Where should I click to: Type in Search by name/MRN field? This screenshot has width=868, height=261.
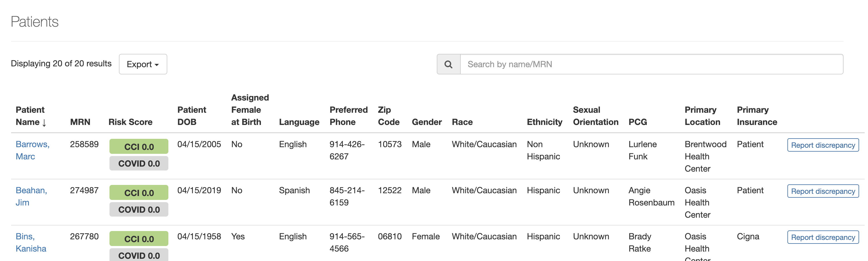click(651, 64)
